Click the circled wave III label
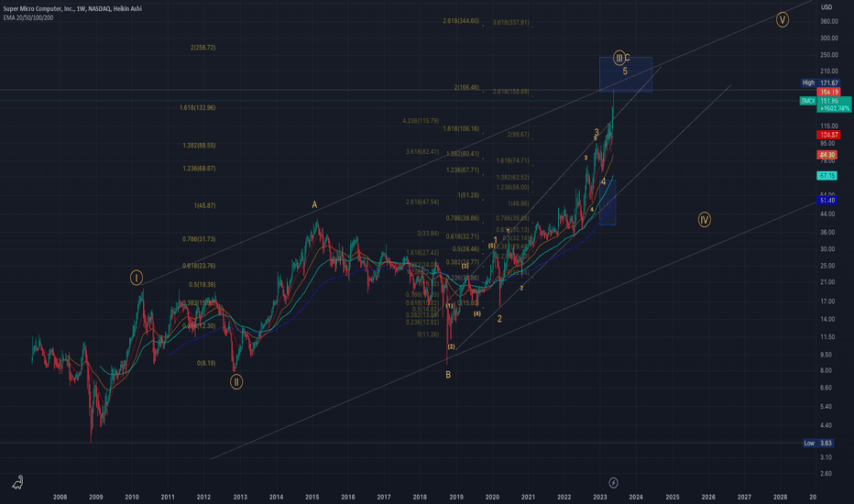Screen dimensions: 854x504 [619, 57]
